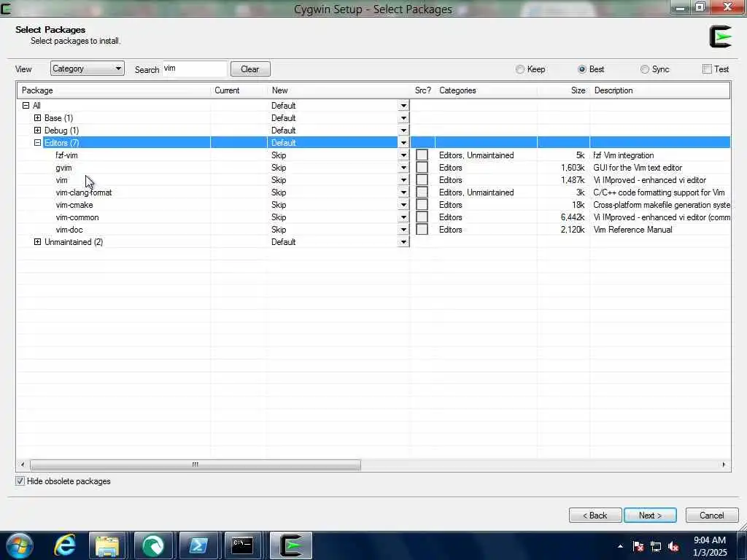The height and width of the screenshot is (560, 747).
Task: Expand the Unmaintained (2) category
Action: (37, 242)
